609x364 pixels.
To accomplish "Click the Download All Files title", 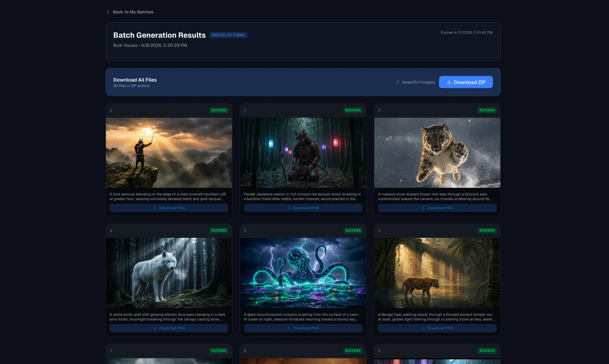I will coord(135,80).
